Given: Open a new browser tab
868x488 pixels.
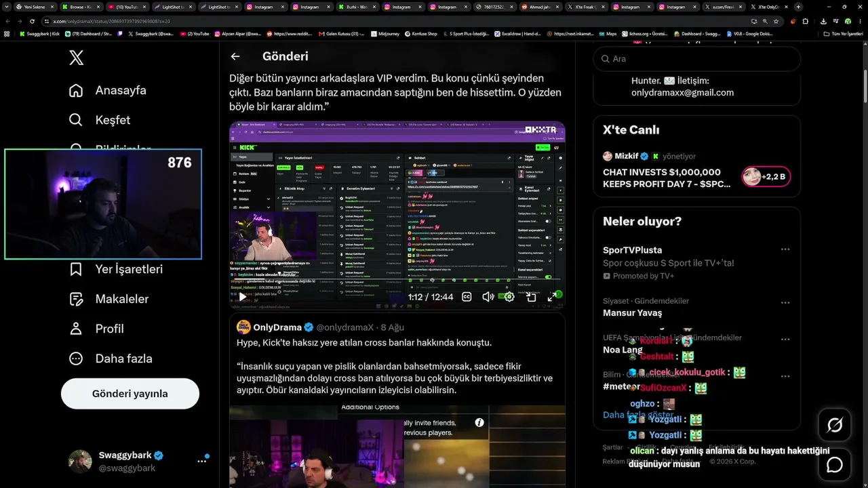Looking at the screenshot, I should click(798, 7).
